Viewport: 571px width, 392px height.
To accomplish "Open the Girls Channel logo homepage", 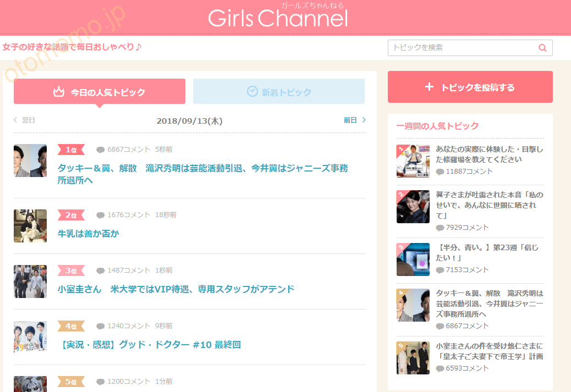I will pos(278,15).
